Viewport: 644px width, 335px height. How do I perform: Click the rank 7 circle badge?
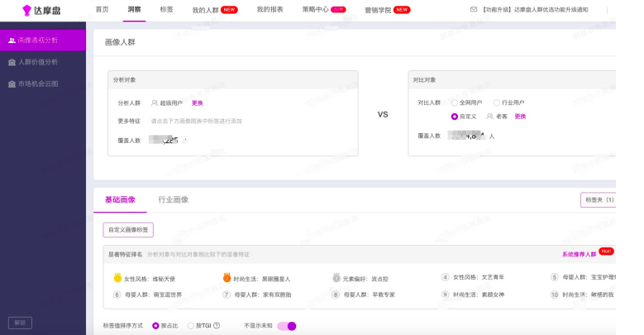pyautogui.click(x=227, y=294)
